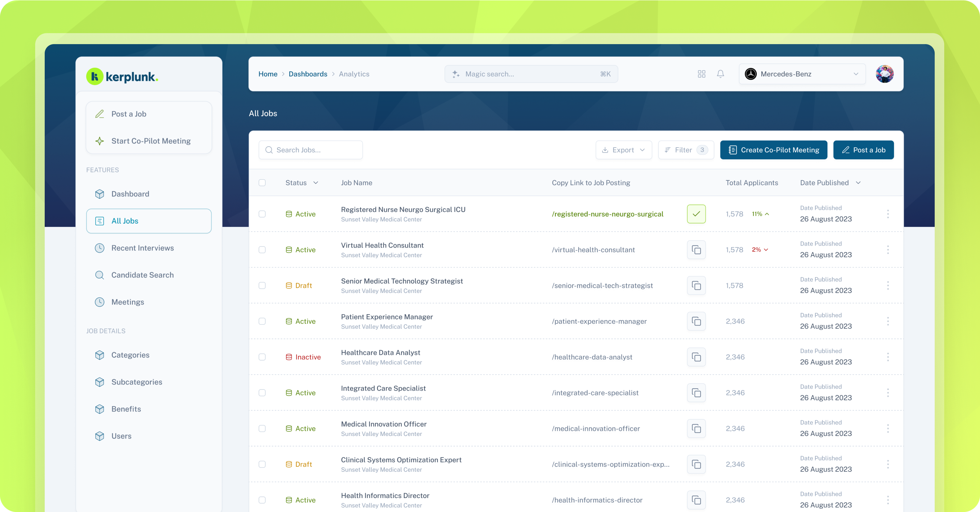This screenshot has height=512, width=980.
Task: Go to Candidate Search in sidebar
Action: click(142, 275)
